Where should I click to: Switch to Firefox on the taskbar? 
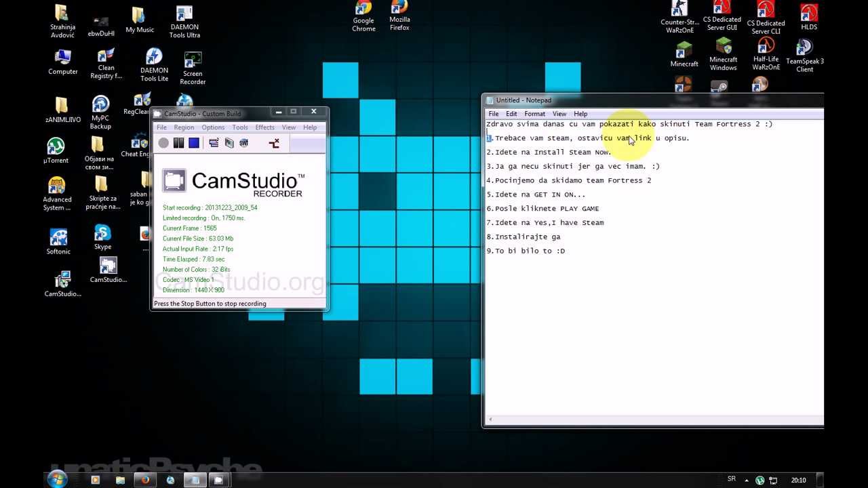click(x=144, y=480)
